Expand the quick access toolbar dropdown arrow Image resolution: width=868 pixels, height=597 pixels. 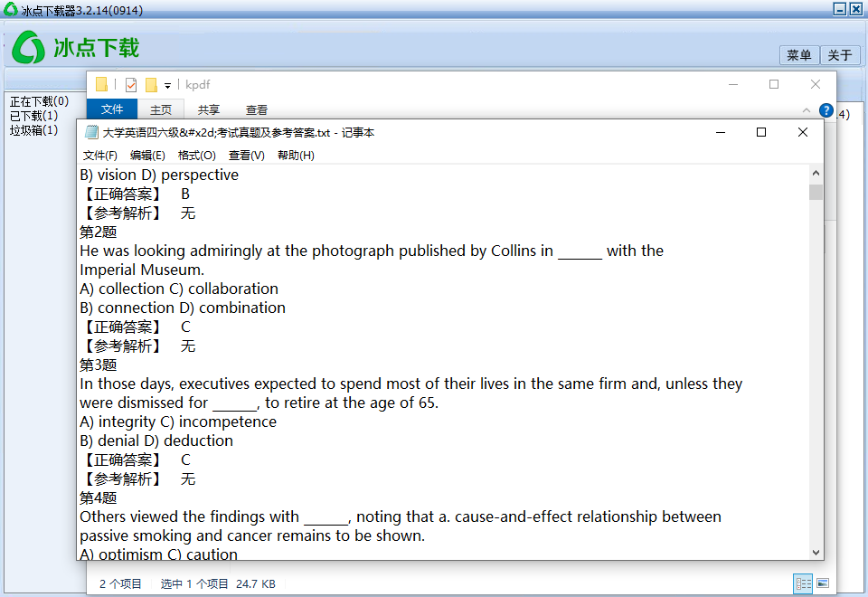point(167,86)
